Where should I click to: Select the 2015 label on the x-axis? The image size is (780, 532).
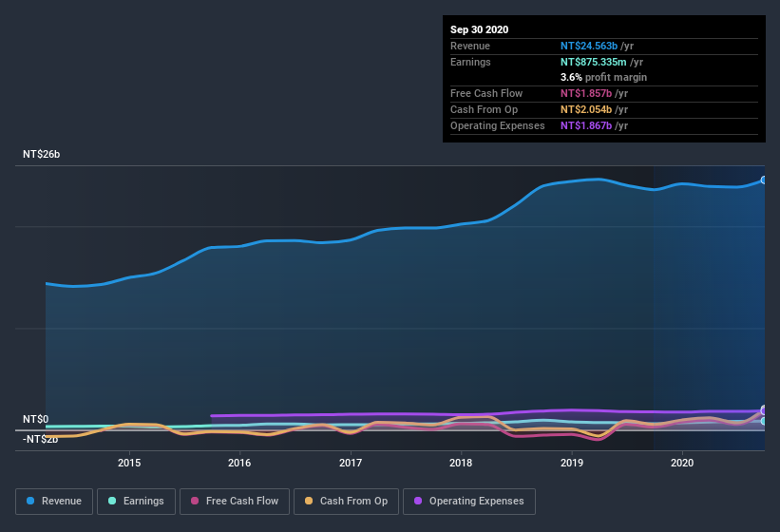tap(129, 463)
